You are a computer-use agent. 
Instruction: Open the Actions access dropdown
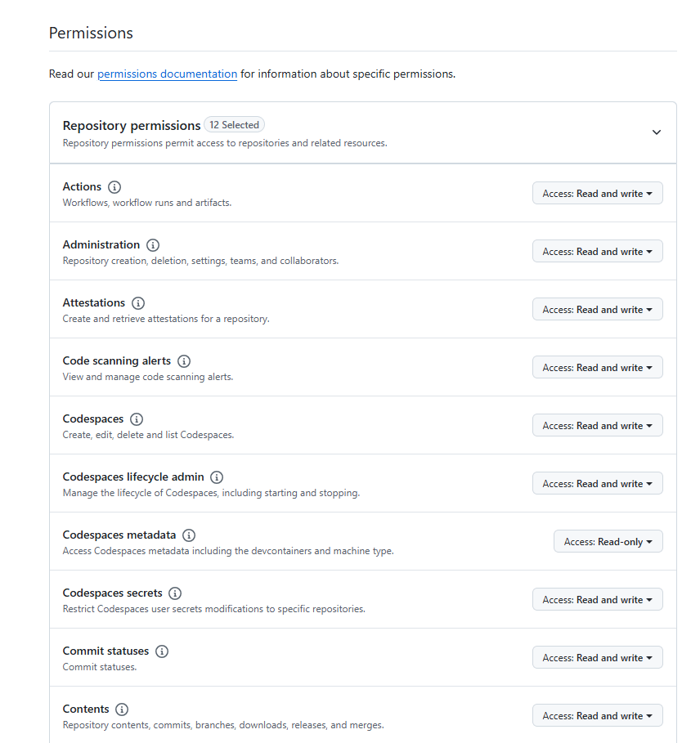pyautogui.click(x=597, y=194)
